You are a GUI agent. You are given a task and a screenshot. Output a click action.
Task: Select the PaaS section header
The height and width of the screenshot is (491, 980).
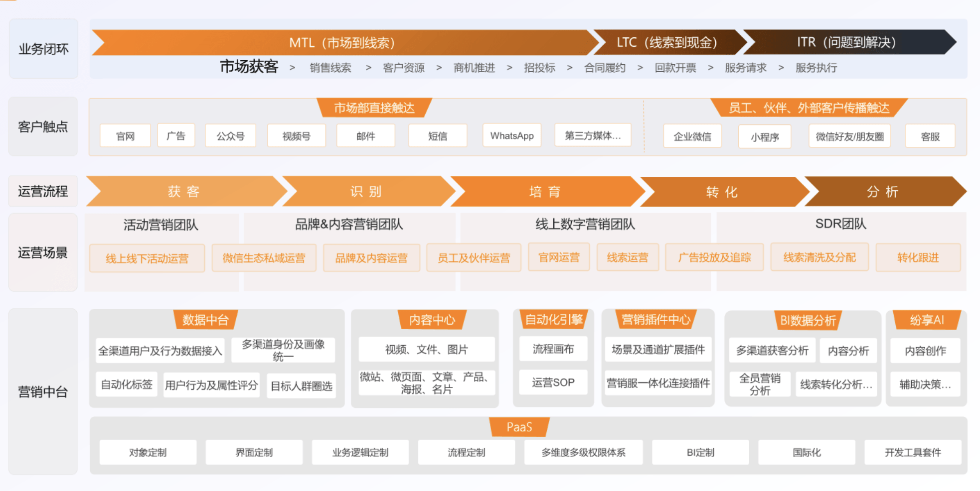pyautogui.click(x=519, y=427)
